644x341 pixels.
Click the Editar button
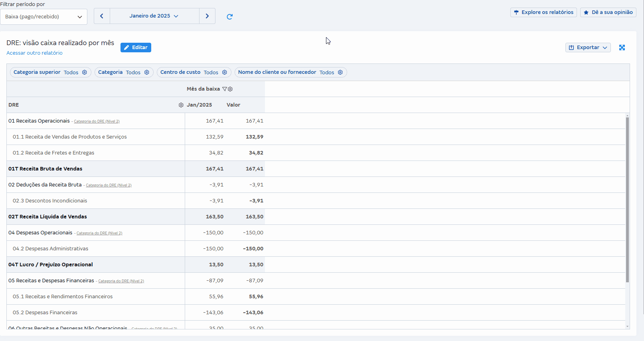[x=136, y=48]
